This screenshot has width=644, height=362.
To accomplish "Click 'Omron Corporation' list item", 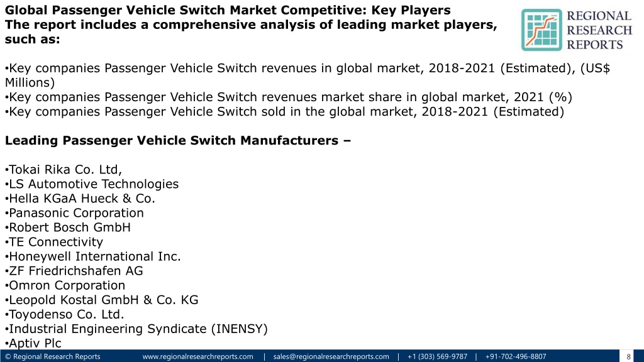I will tap(65, 285).
